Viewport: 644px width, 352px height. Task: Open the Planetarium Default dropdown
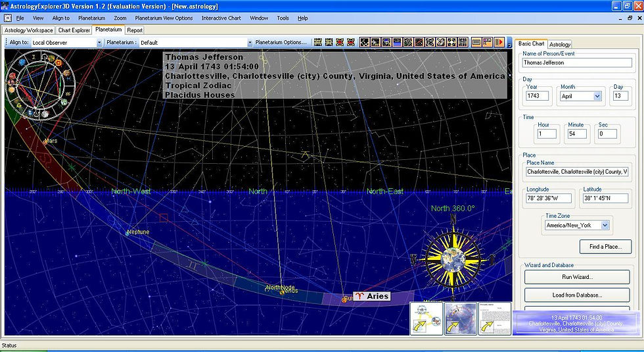pyautogui.click(x=249, y=42)
